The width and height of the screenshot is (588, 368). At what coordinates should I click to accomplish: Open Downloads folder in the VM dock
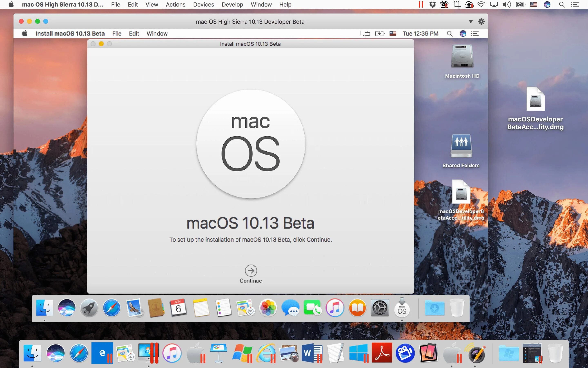435,308
